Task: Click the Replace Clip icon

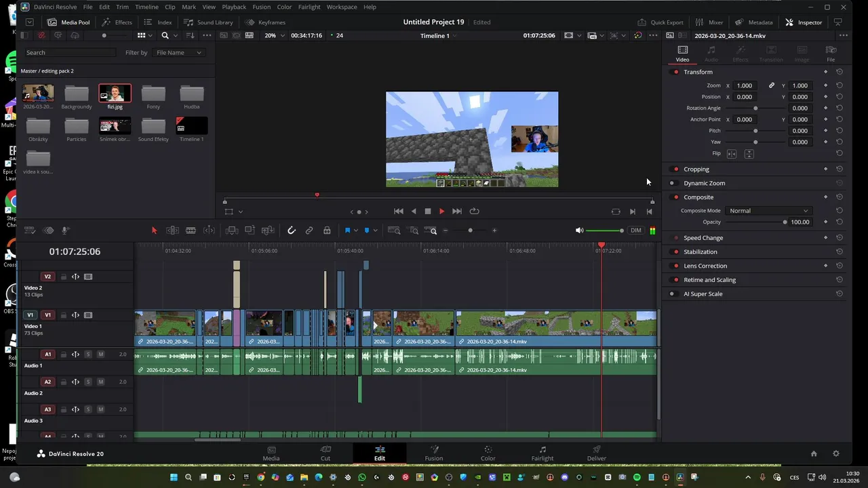Action: click(x=268, y=230)
